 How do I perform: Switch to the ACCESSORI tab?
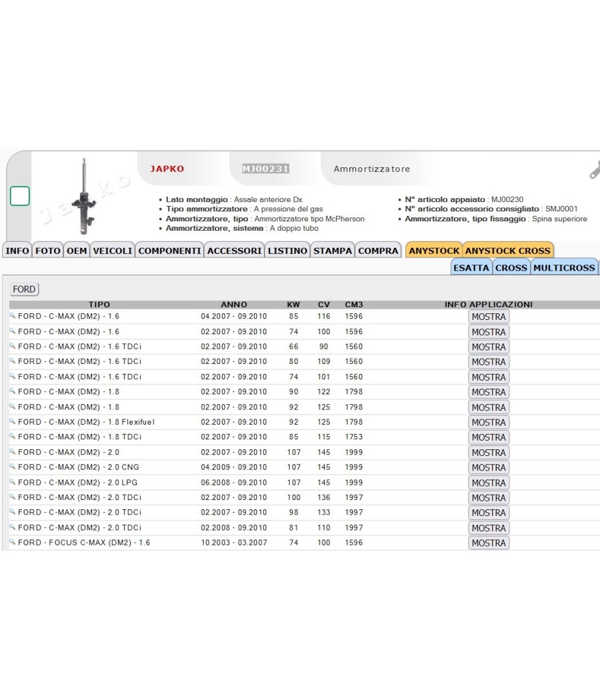[235, 251]
